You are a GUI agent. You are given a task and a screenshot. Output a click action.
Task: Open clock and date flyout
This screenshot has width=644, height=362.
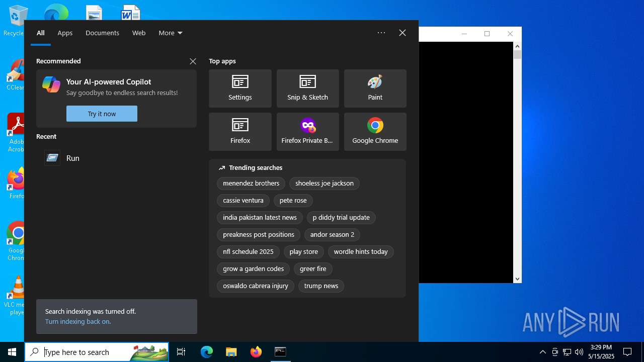click(x=601, y=352)
